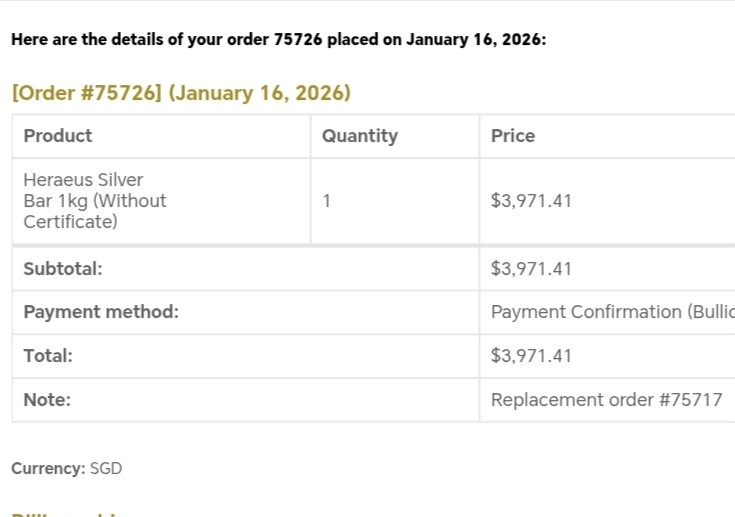Open the gold [Order #75726] heading link
The height and width of the screenshot is (517, 735).
[86, 94]
